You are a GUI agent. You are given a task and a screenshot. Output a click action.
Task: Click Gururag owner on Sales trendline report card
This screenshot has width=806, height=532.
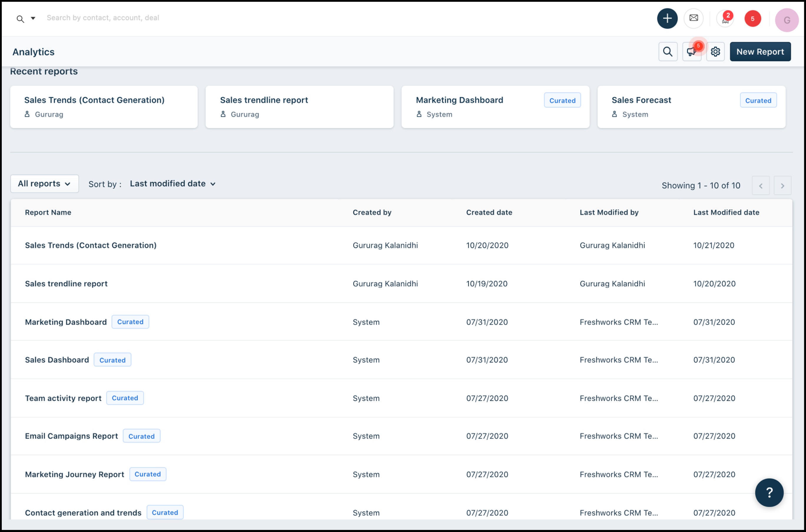point(245,114)
